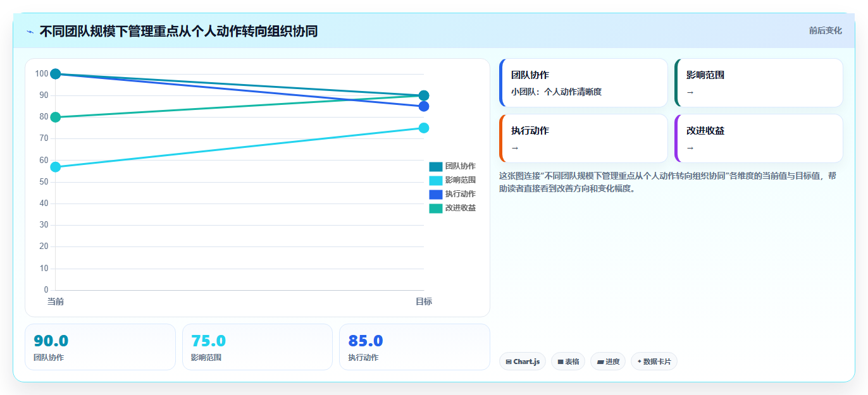Image resolution: width=868 pixels, height=395 pixels.
Task: Select the 75.0 影响范围 stat card
Action: coord(257,347)
